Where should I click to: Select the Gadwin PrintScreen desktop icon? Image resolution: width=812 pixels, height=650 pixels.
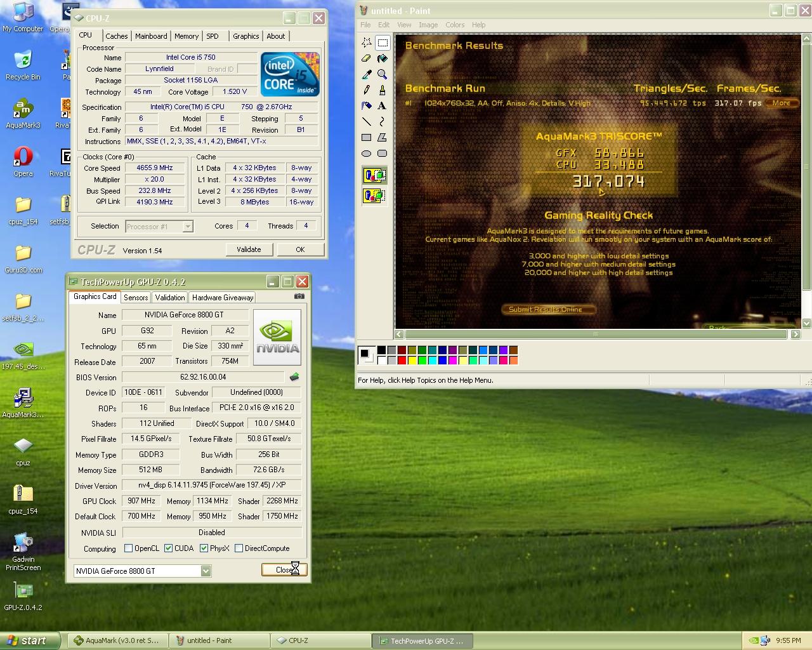(x=23, y=552)
